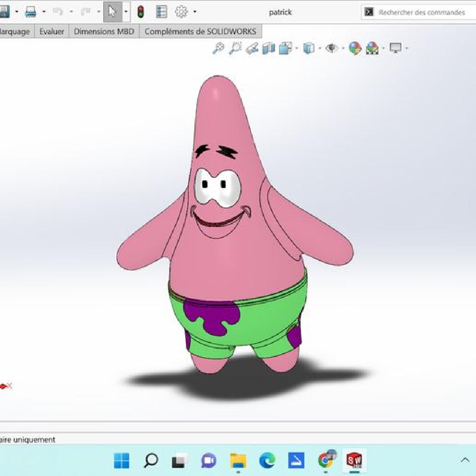476x476 pixels.
Task: Expand the Print options dropdown arrow
Action: click(x=44, y=12)
